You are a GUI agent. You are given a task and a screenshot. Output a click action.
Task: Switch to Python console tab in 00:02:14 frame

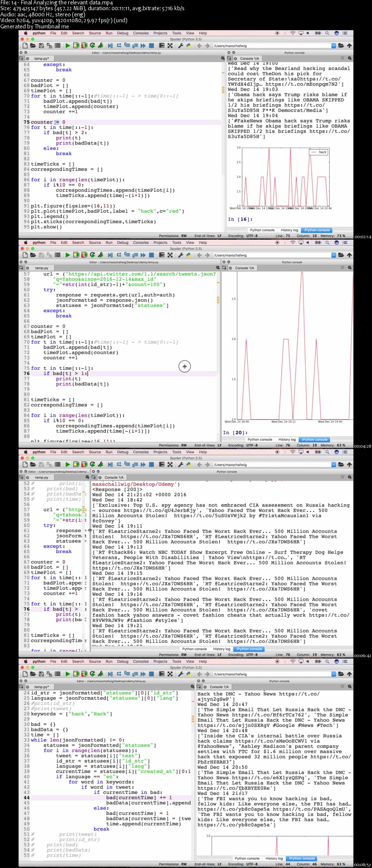click(x=262, y=230)
